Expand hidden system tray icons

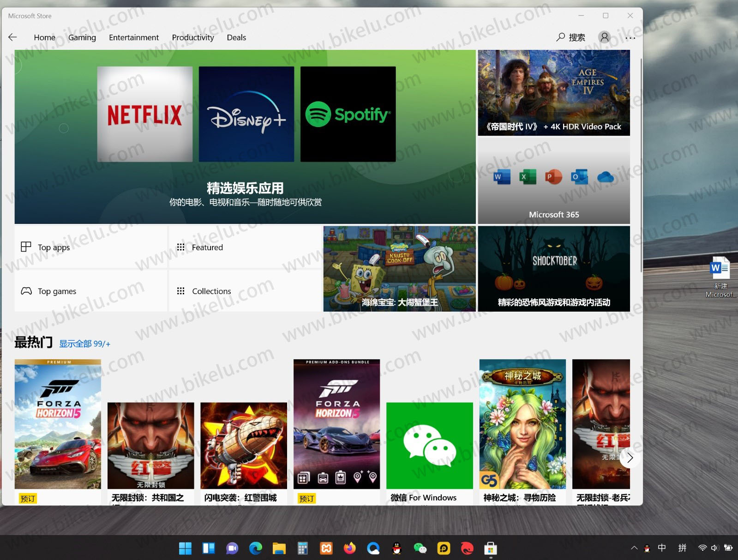[634, 548]
